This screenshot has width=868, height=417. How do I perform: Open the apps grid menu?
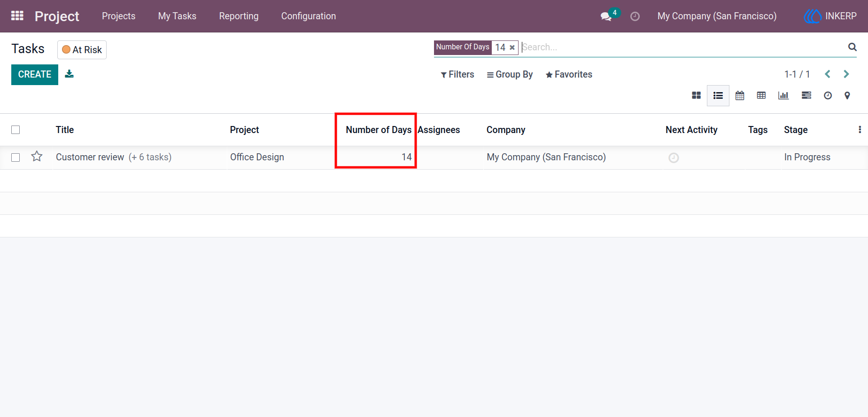[x=17, y=16]
